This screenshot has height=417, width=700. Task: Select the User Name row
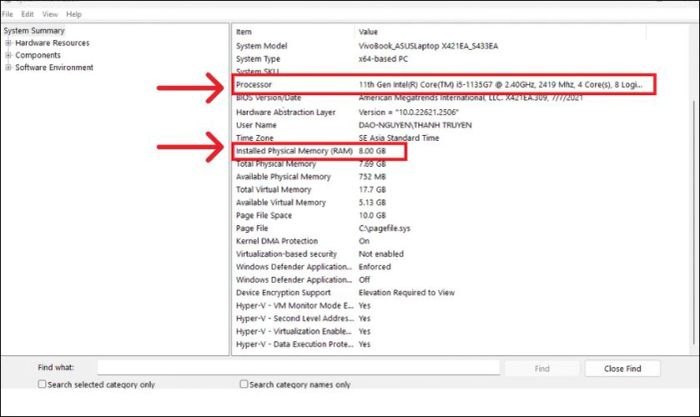[x=440, y=125]
